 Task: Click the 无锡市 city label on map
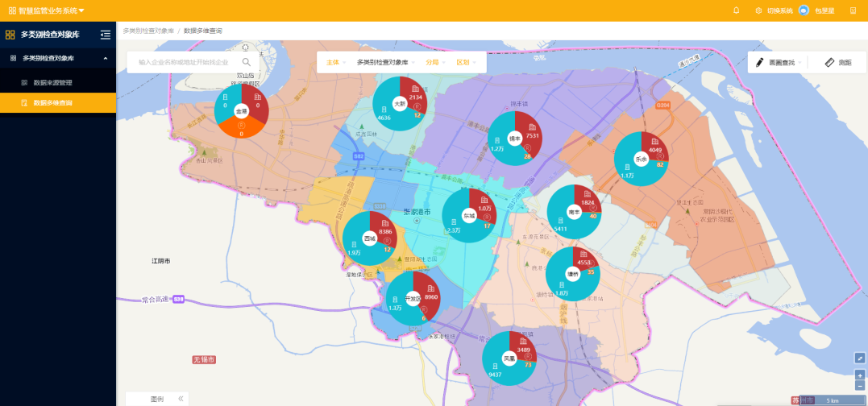point(204,359)
